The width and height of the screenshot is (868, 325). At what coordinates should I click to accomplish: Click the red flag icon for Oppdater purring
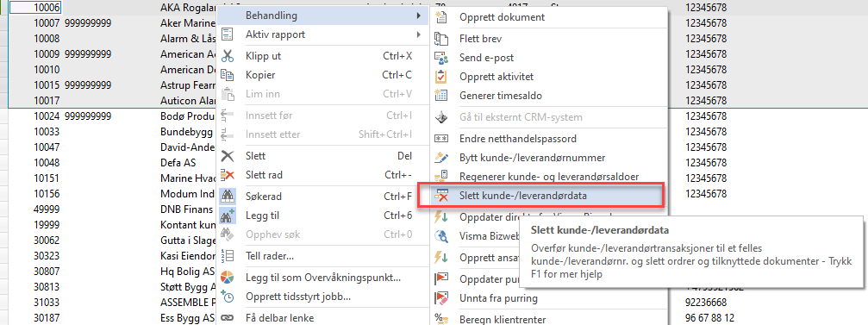pyautogui.click(x=441, y=278)
